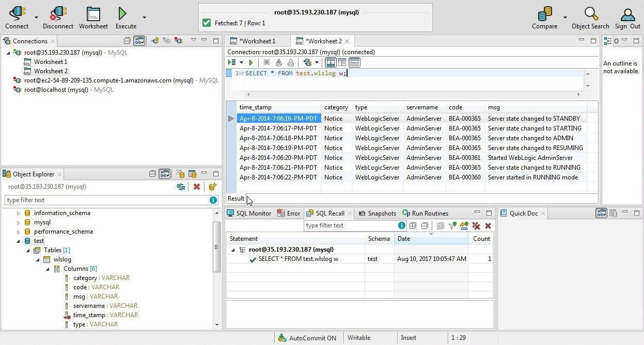This screenshot has width=644, height=345.
Task: Sort results by servername column header
Action: [x=424, y=107]
